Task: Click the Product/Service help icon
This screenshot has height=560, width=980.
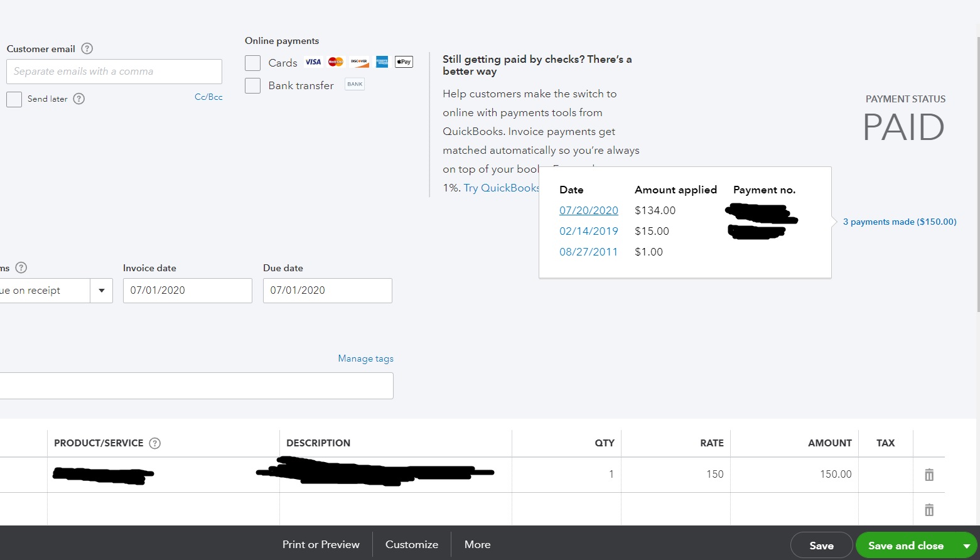Action: click(x=154, y=443)
